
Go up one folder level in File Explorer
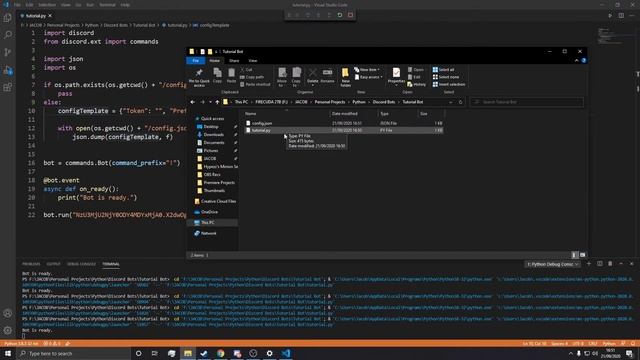coord(218,102)
